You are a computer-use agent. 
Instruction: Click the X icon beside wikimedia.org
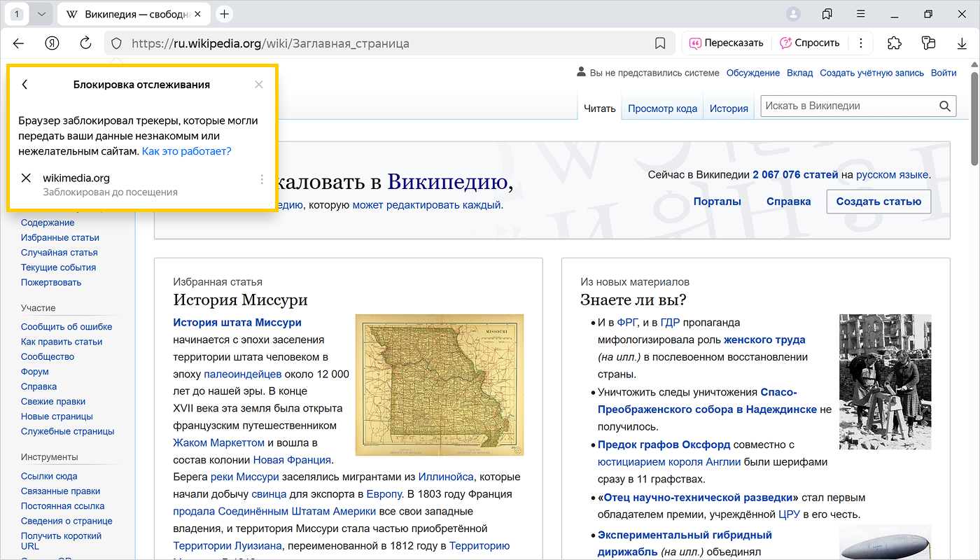[26, 178]
